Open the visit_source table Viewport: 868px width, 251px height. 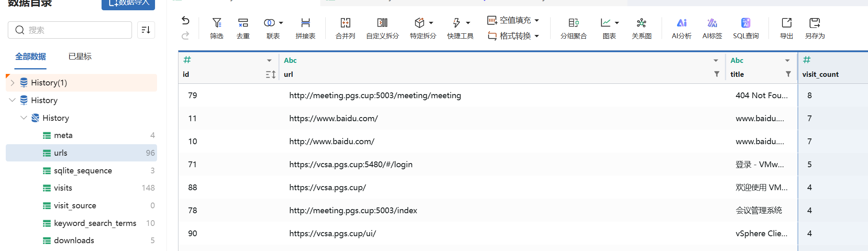81,205
